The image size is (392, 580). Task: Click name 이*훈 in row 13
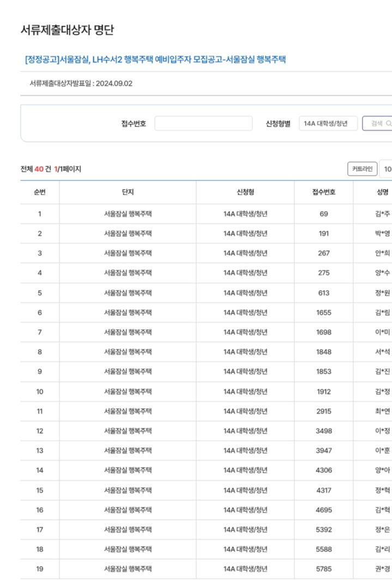(x=382, y=450)
